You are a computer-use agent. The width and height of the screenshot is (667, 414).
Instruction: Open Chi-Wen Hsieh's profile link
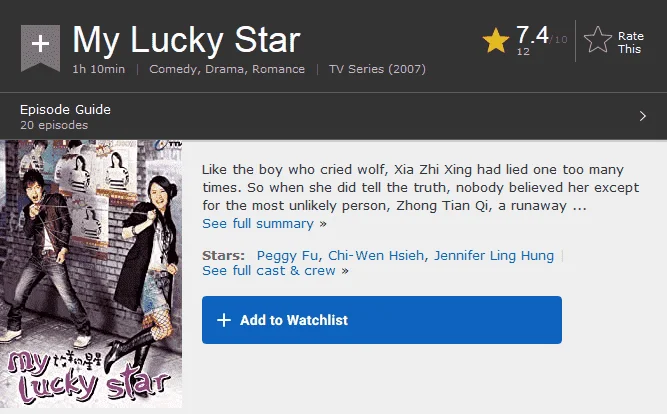[376, 255]
